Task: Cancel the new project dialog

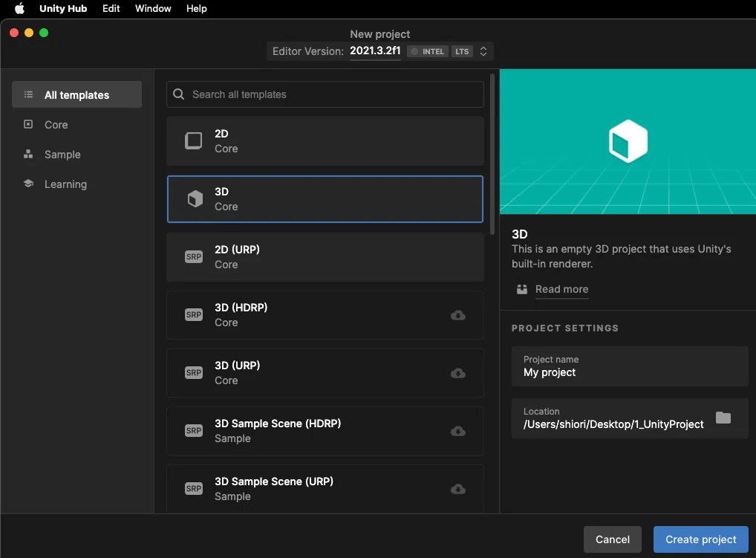Action: tap(613, 539)
